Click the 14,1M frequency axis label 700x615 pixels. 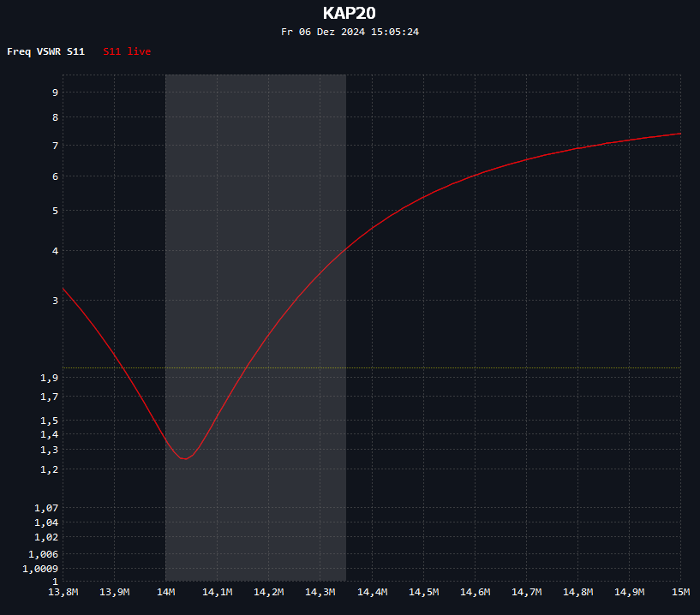217,593
